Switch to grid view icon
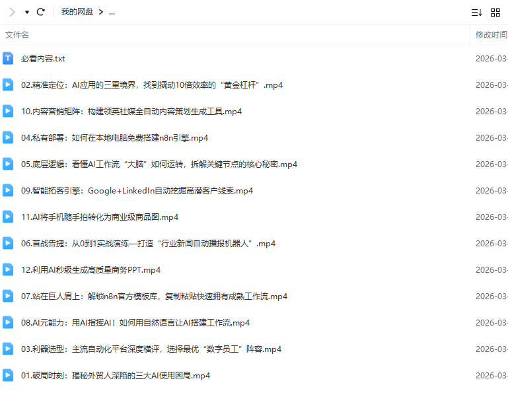 point(495,12)
